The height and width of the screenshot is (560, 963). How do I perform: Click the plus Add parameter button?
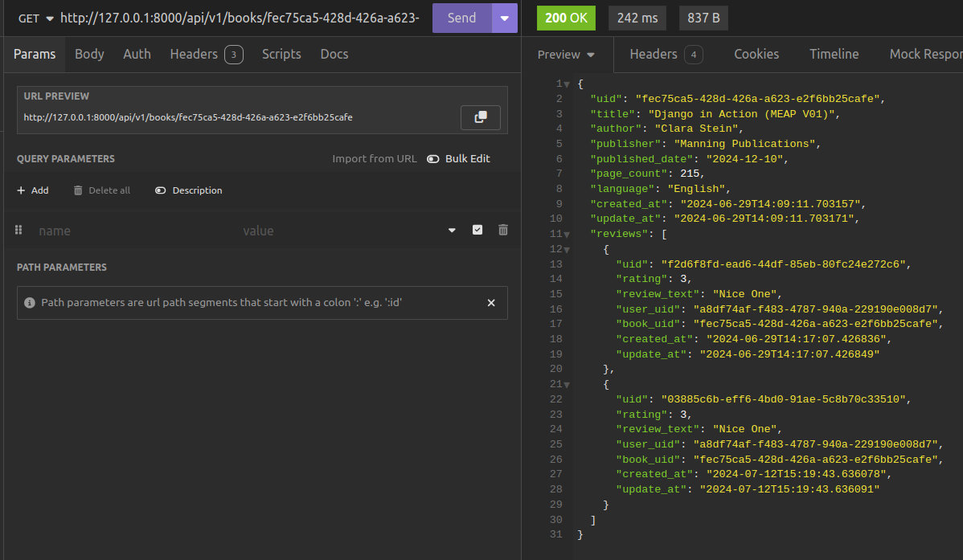click(33, 190)
